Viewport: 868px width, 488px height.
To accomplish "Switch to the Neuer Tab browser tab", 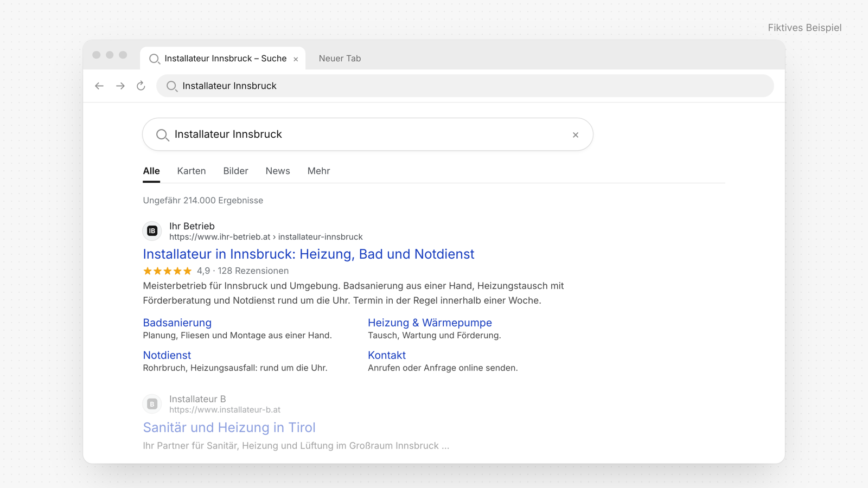I will [x=340, y=59].
